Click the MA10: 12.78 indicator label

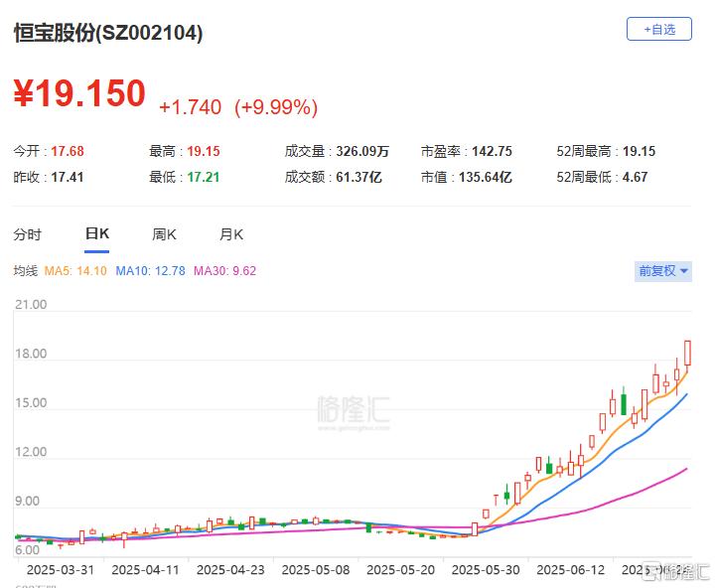click(x=150, y=271)
